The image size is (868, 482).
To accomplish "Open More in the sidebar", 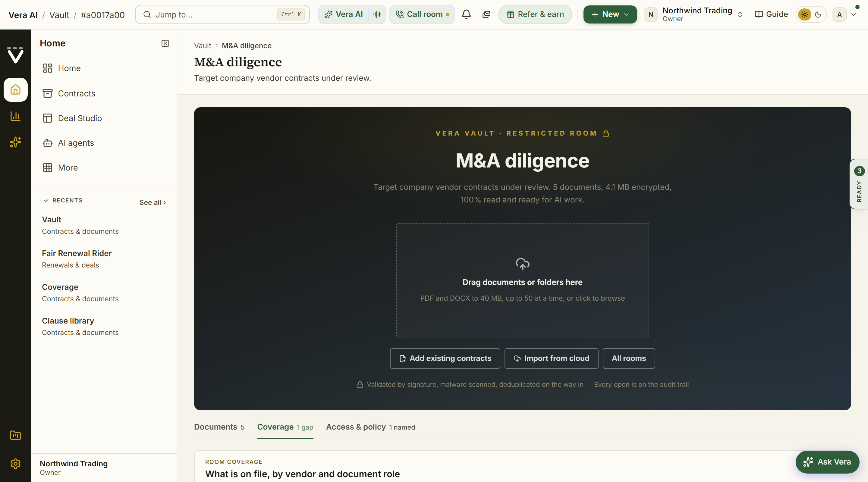I will (x=104, y=167).
